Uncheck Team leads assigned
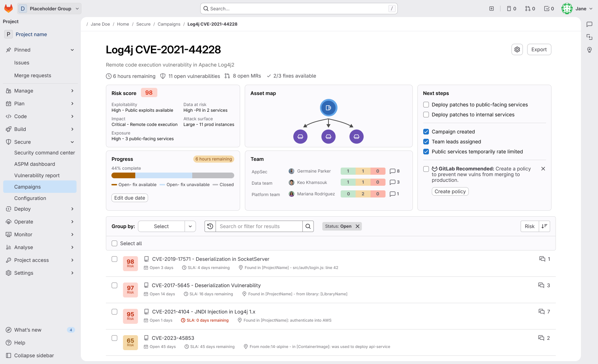Image resolution: width=598 pixels, height=364 pixels. (x=426, y=142)
